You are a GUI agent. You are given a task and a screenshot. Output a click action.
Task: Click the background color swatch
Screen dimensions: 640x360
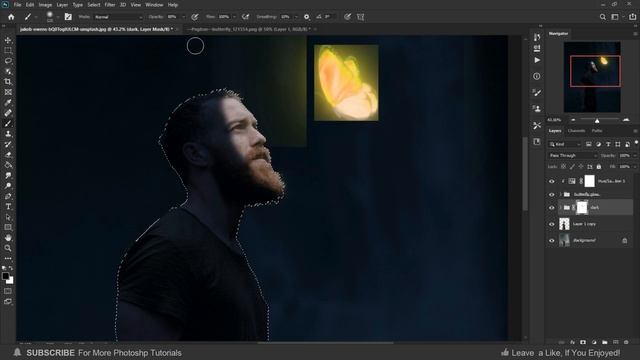click(10, 281)
